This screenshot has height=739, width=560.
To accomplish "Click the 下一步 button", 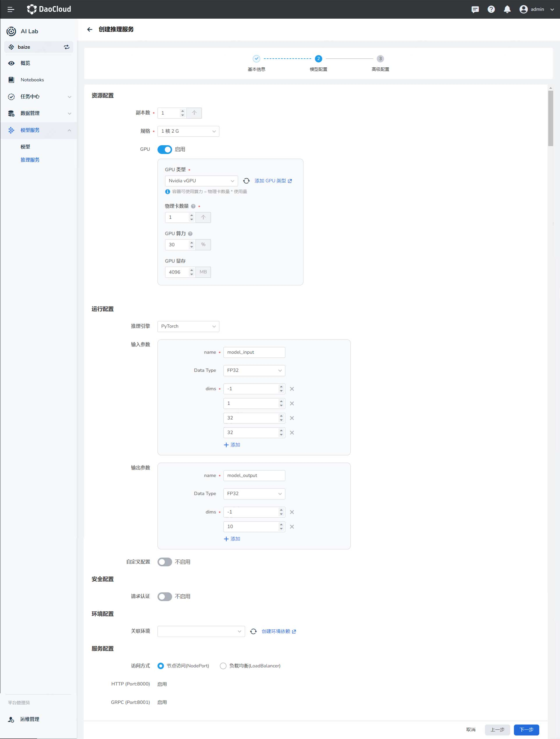I will click(x=526, y=729).
